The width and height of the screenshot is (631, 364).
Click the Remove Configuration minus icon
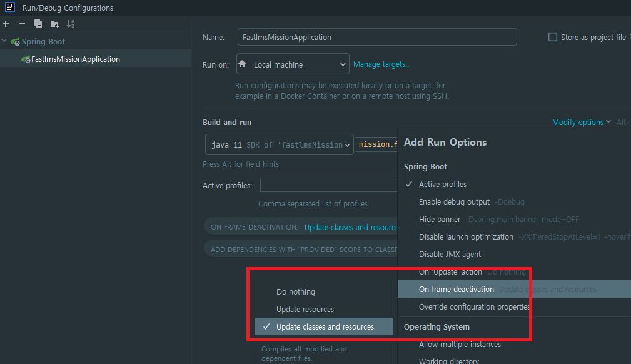(x=22, y=24)
